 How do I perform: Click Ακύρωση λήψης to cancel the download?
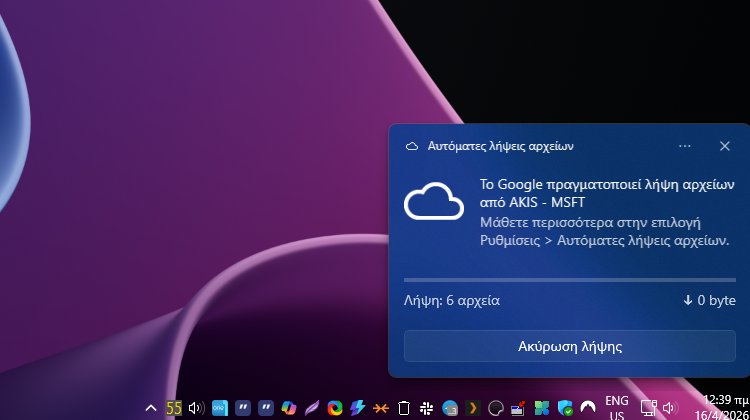569,346
